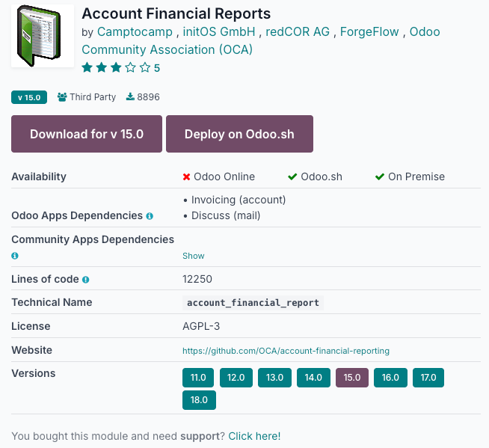Click Download for v 15.0 button
489x448 pixels.
pos(87,134)
